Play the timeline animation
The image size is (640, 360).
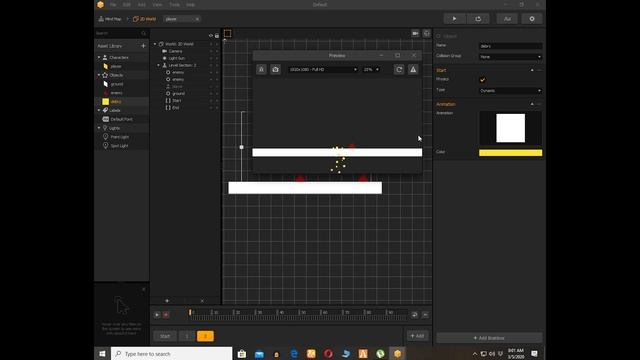(x=157, y=315)
